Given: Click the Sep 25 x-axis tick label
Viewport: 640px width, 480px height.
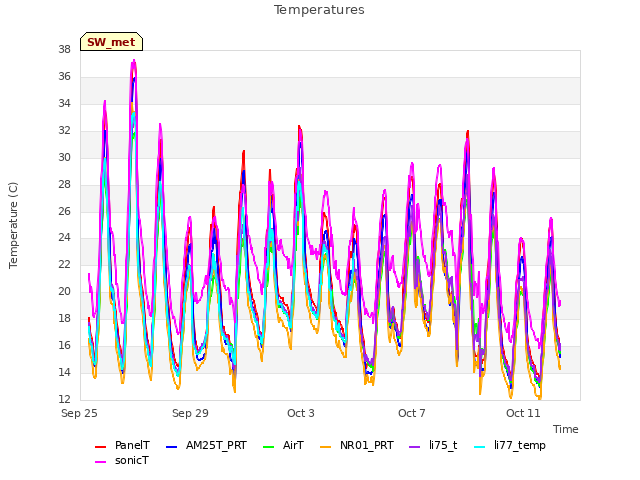Looking at the screenshot, I should point(79,413).
